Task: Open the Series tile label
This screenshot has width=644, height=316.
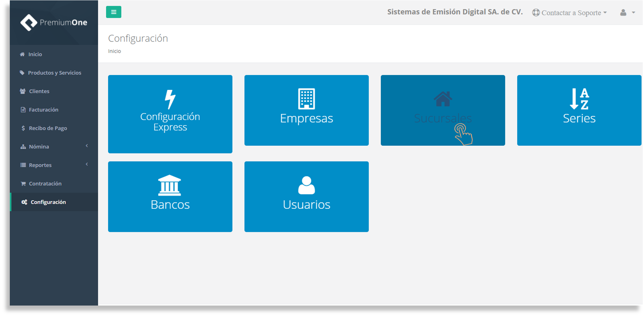Action: point(579,118)
